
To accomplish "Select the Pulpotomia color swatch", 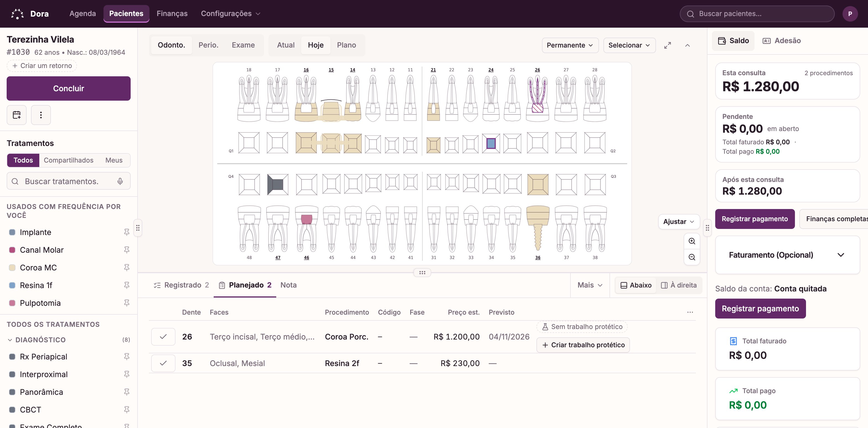I will click(12, 303).
